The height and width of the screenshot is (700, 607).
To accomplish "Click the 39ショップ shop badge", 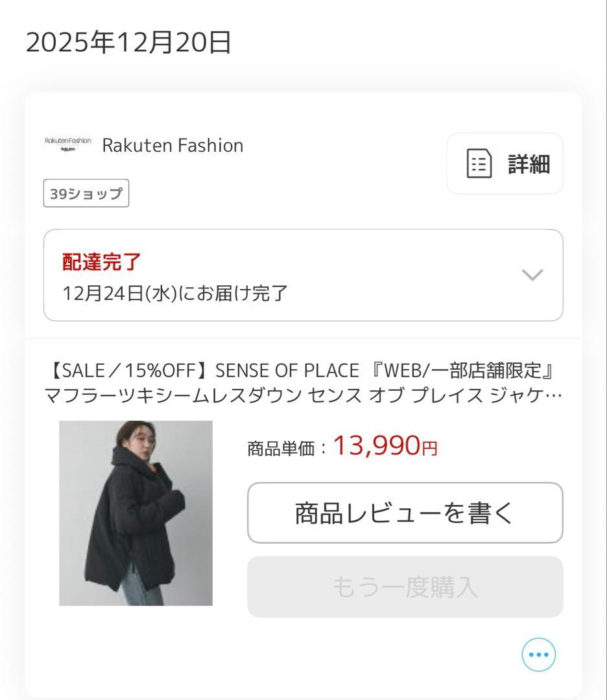I will [85, 193].
